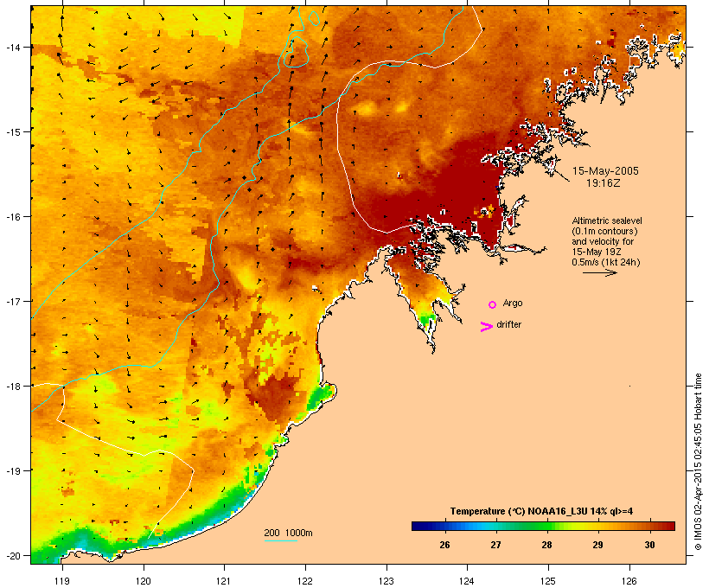
Task: Click the time label 19:16Z
Action: pos(604,183)
